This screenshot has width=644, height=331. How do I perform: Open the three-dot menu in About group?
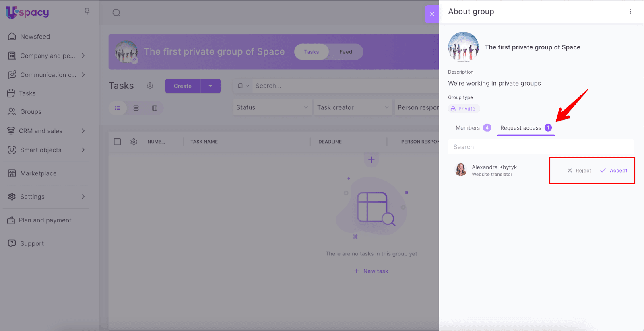[x=630, y=12]
